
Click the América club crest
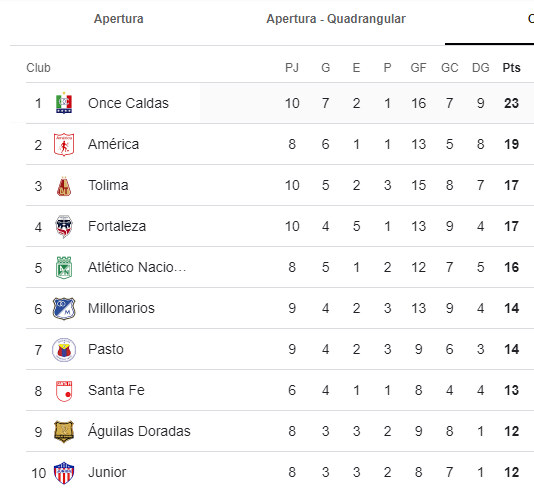pos(64,144)
